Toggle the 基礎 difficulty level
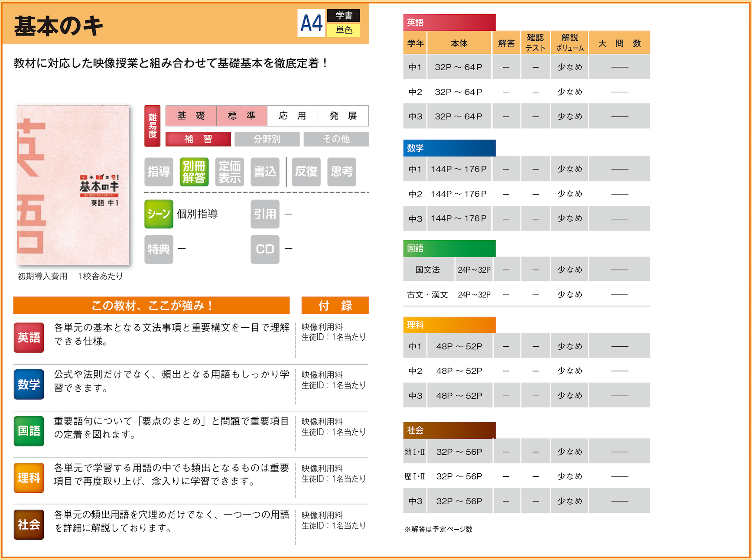 click(x=191, y=116)
